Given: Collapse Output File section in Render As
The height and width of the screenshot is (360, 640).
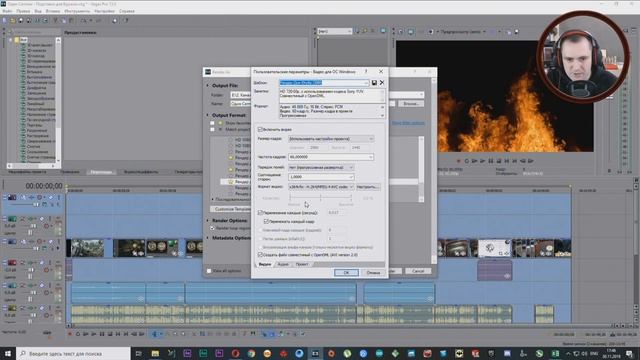Looking at the screenshot, I should (x=207, y=86).
